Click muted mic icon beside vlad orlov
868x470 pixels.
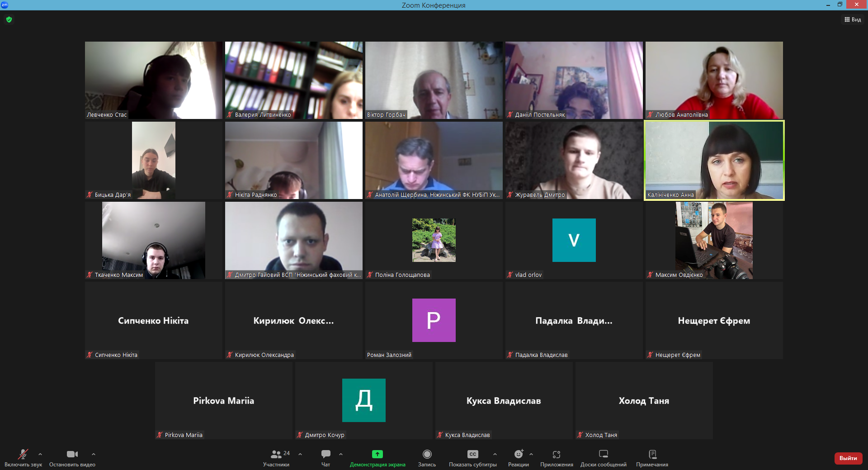pos(510,275)
